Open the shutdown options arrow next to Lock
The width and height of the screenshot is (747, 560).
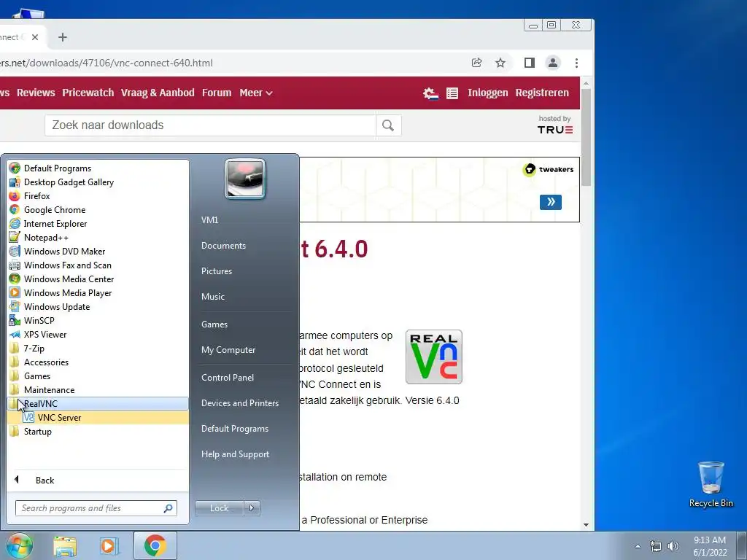click(252, 508)
